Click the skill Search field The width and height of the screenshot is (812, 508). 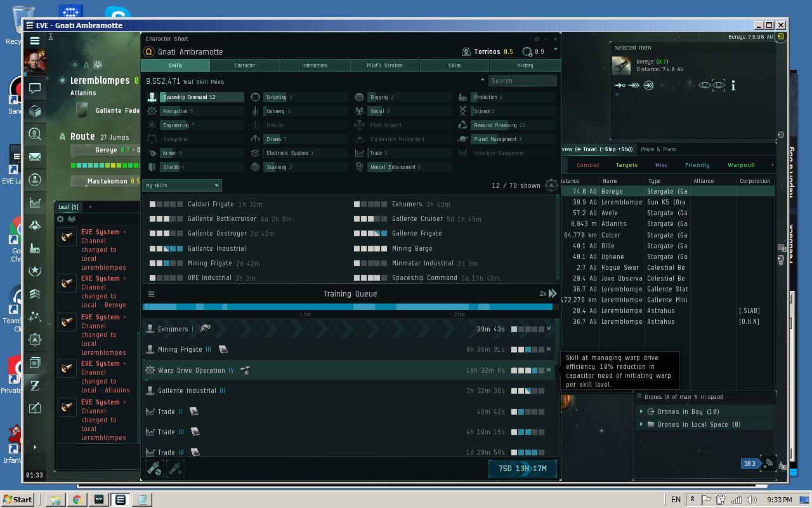coord(523,81)
